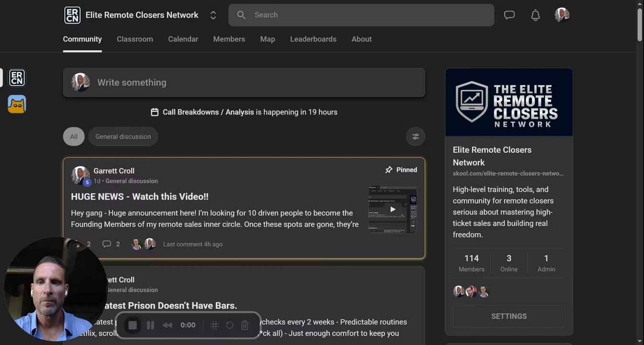Open the feed filter settings icon
Viewport: 644px width, 345px height.
pyautogui.click(x=415, y=137)
